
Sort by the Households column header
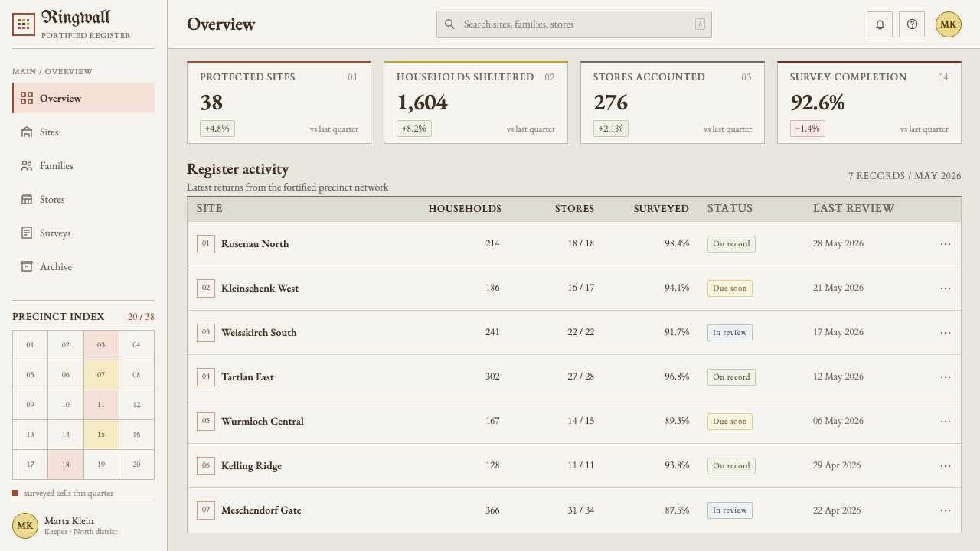(465, 209)
